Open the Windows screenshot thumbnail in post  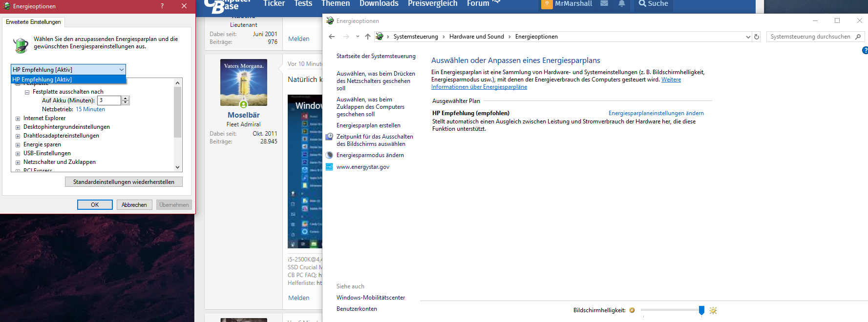(x=305, y=171)
